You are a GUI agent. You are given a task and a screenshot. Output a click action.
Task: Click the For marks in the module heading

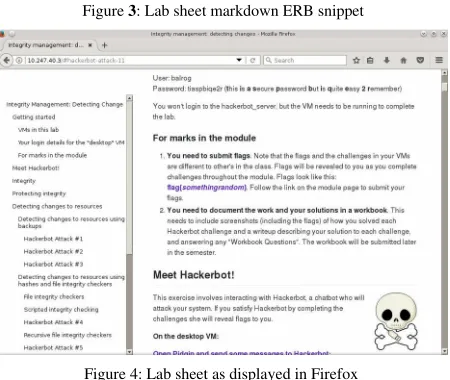pos(204,138)
